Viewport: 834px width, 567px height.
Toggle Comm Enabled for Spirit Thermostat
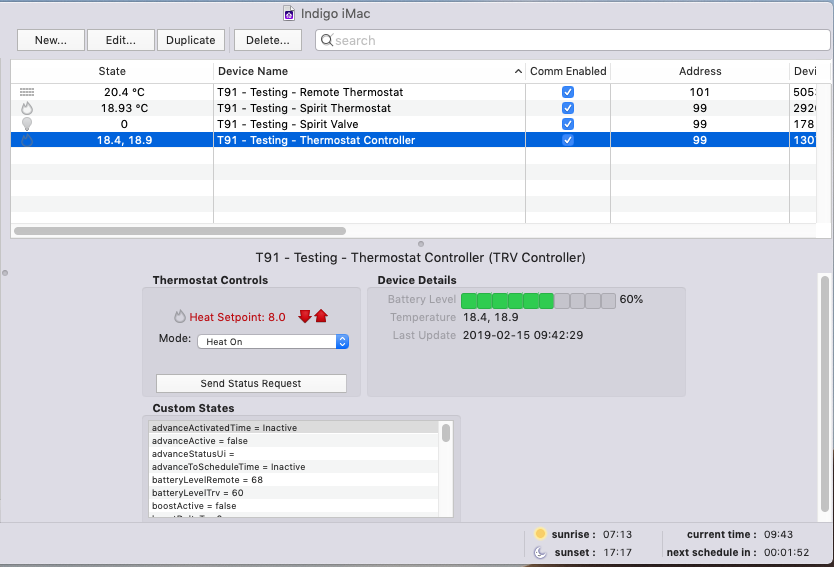(568, 108)
